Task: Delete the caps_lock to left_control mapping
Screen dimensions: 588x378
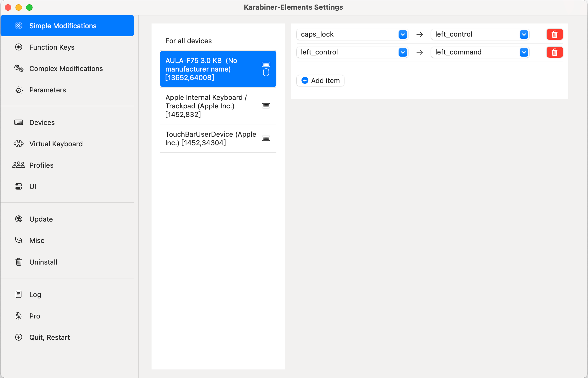Action: click(555, 34)
